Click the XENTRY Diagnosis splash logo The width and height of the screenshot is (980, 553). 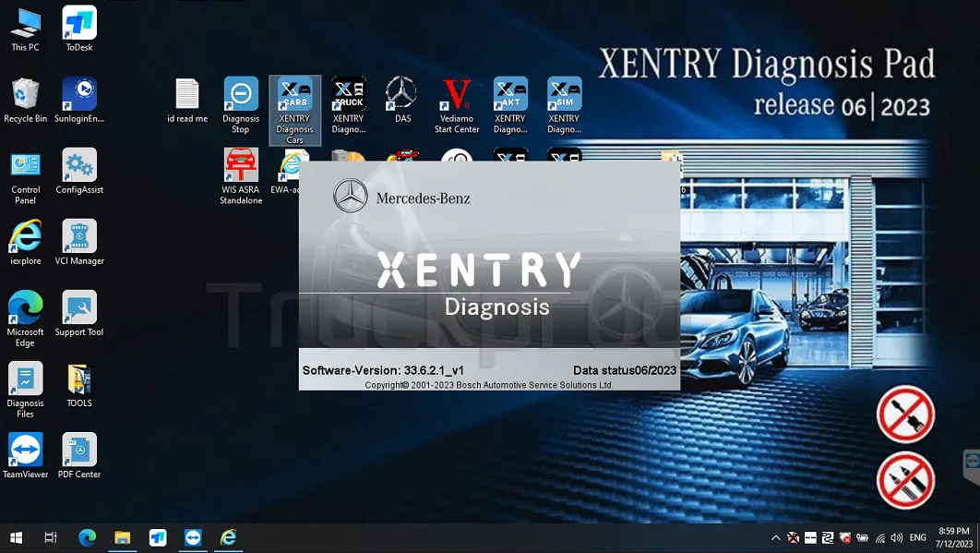coord(479,284)
